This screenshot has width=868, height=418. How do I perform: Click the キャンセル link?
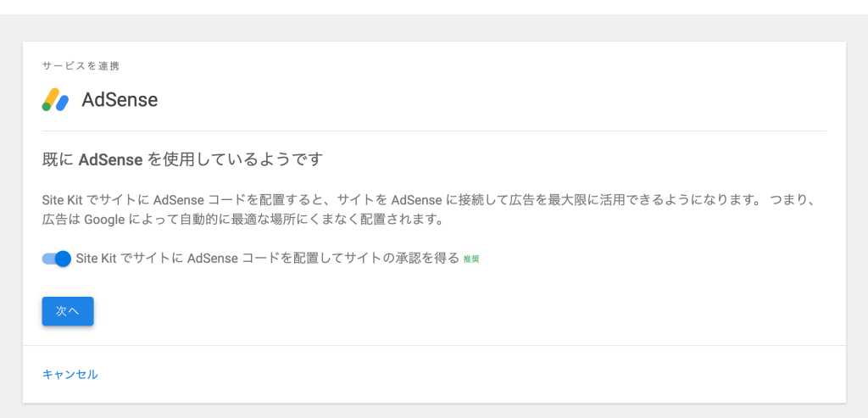[x=70, y=374]
